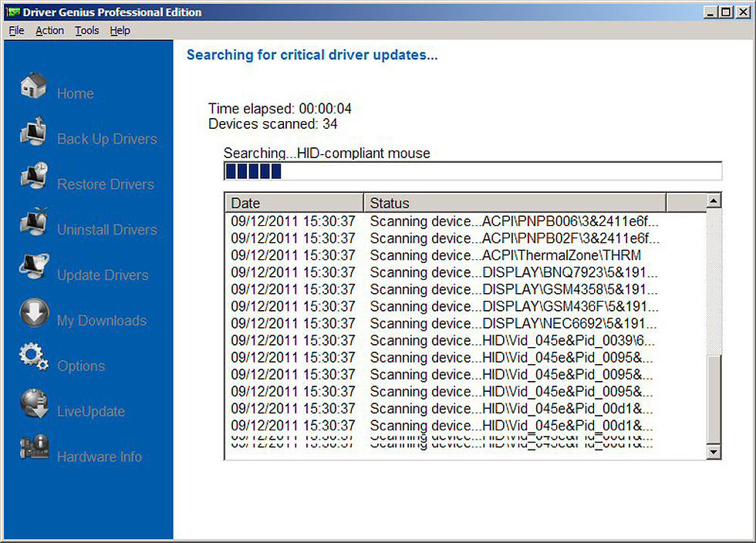Click the Back Up Drivers icon

(x=34, y=130)
